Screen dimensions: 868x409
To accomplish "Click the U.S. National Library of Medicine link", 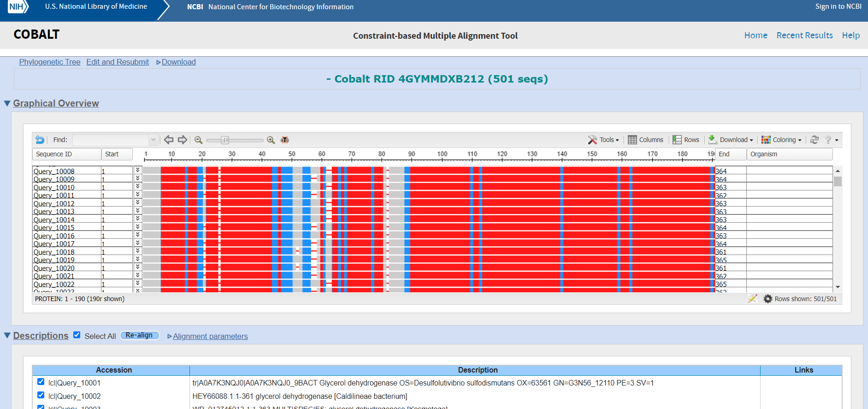I will (x=96, y=6).
